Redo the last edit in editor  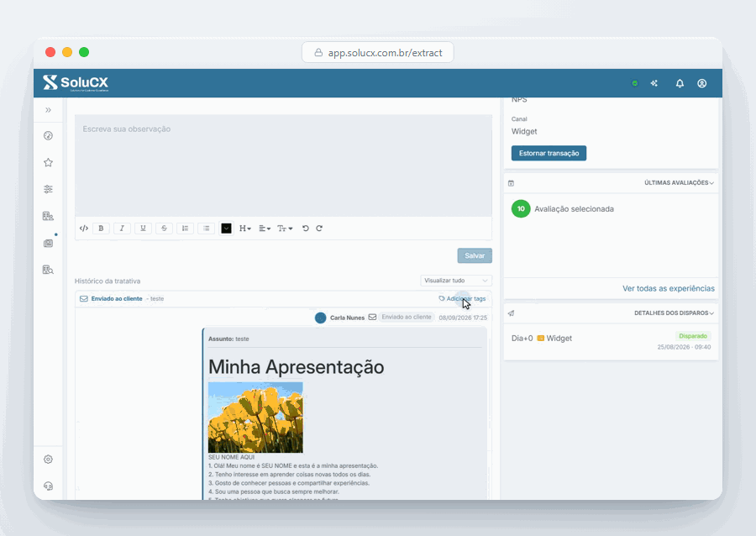click(x=319, y=229)
